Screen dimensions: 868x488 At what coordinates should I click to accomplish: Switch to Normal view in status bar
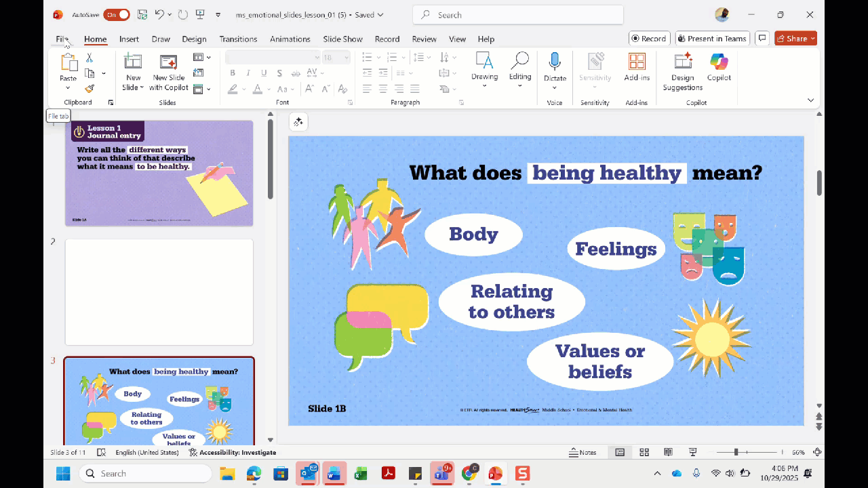(x=620, y=452)
